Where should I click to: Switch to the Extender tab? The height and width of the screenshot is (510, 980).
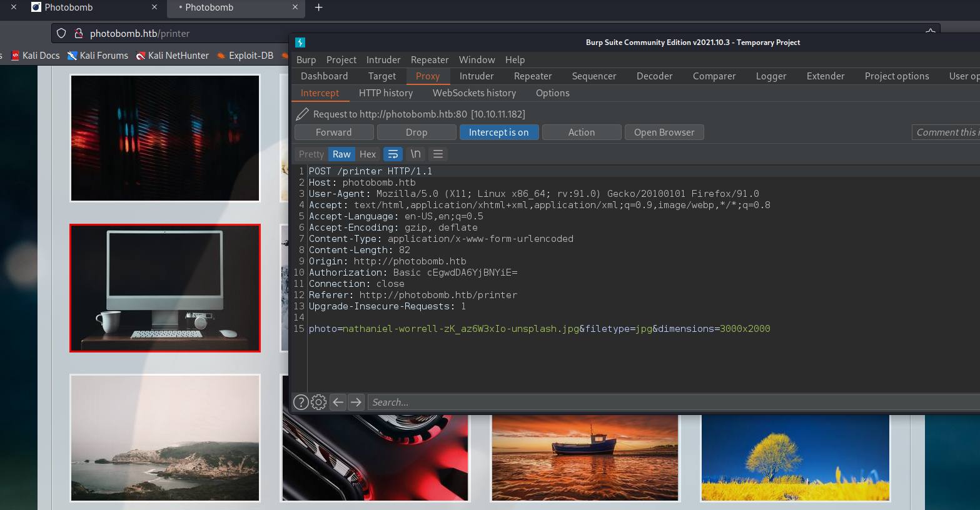tap(826, 76)
